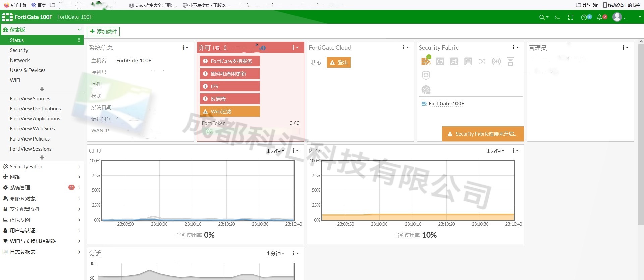Click the shield icon in Security Fabric widget
644x280 pixels.
coord(426,75)
